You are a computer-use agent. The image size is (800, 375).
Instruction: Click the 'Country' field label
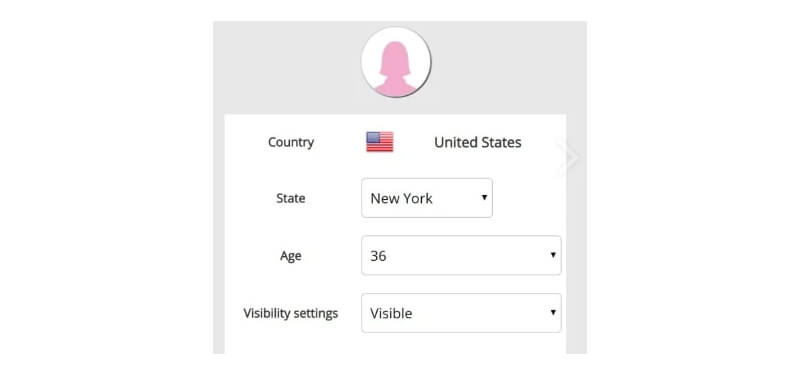pos(291,142)
